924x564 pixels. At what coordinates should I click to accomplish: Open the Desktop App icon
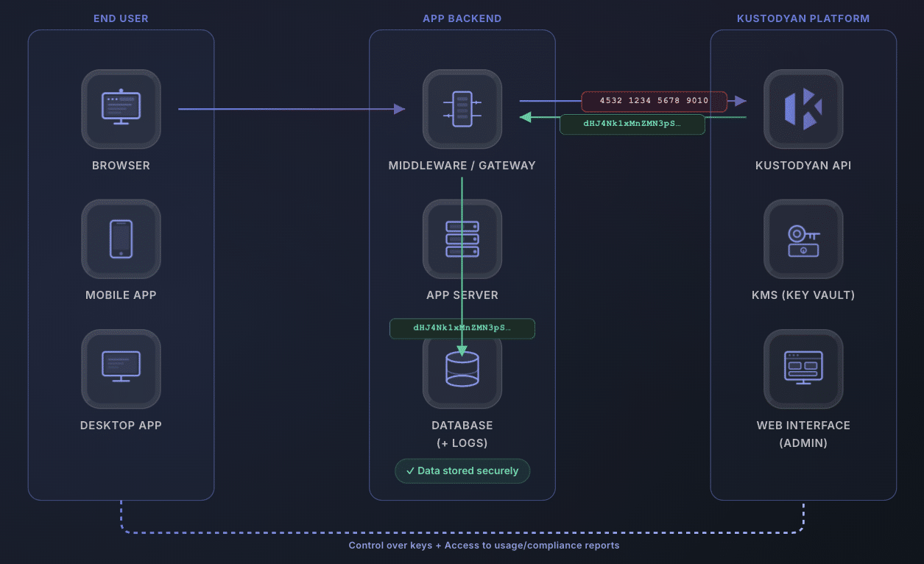point(121,369)
